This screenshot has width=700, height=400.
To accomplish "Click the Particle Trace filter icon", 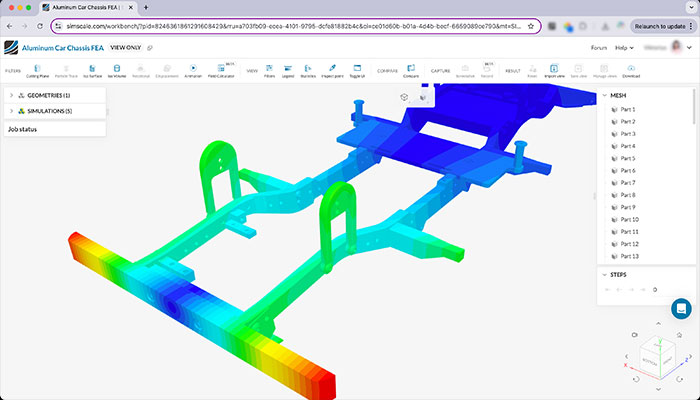I will click(x=66, y=71).
